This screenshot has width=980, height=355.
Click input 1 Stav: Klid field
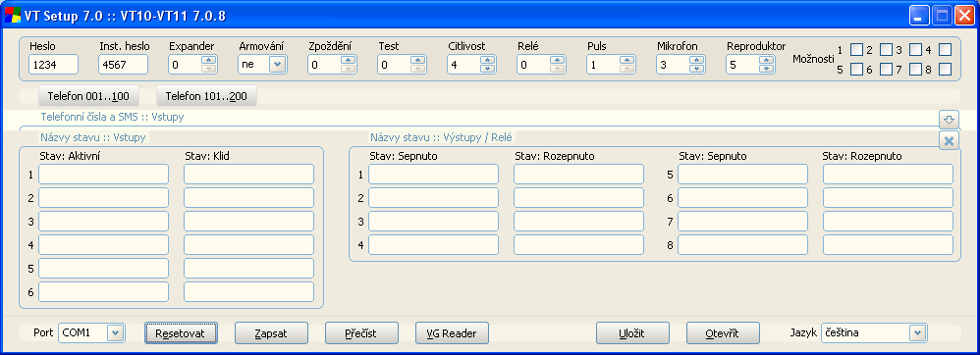click(x=248, y=175)
